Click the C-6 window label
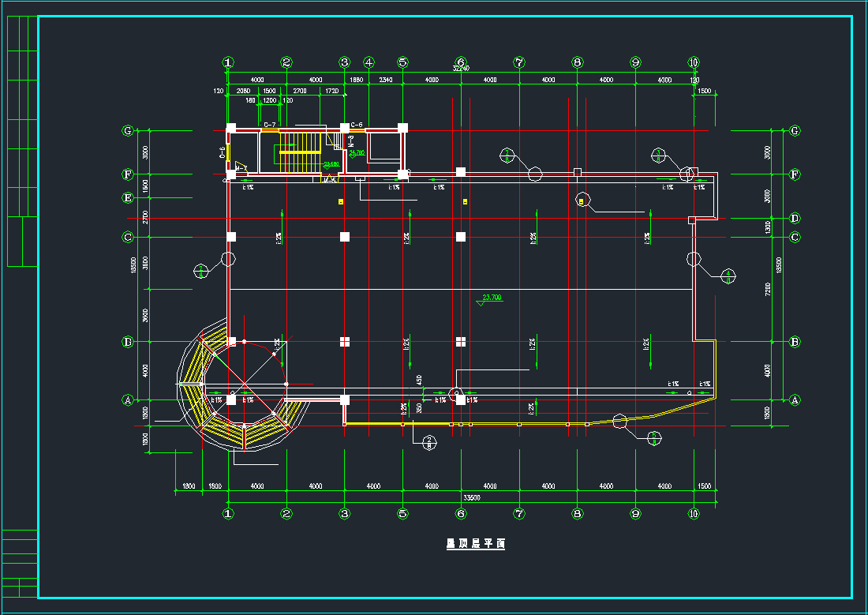The height and width of the screenshot is (615, 868). (357, 125)
